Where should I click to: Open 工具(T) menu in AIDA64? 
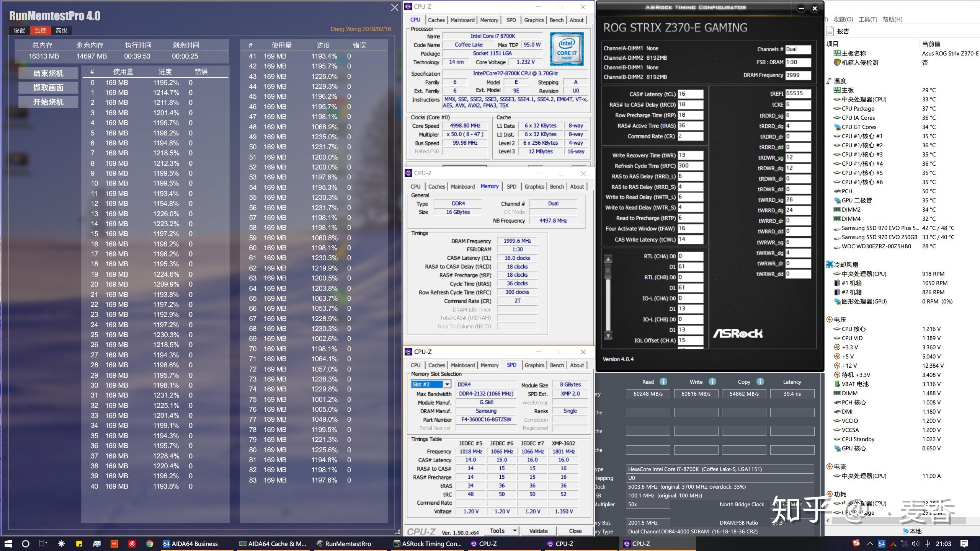(x=868, y=19)
